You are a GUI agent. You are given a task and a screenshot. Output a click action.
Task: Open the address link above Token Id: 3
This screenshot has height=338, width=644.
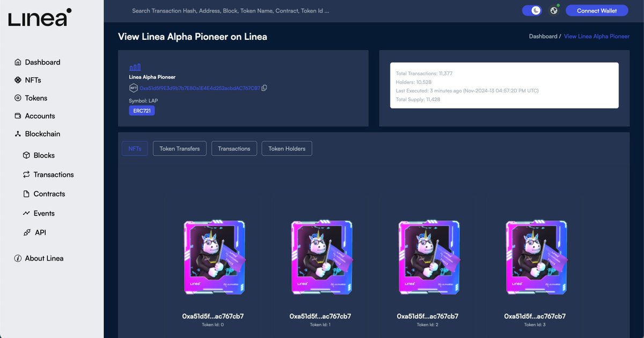(535, 317)
